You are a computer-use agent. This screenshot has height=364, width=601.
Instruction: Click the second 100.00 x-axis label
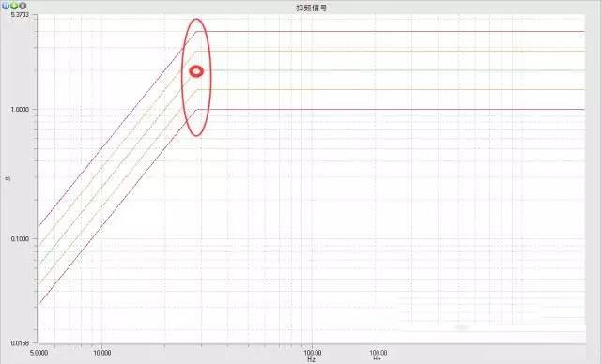click(x=378, y=353)
